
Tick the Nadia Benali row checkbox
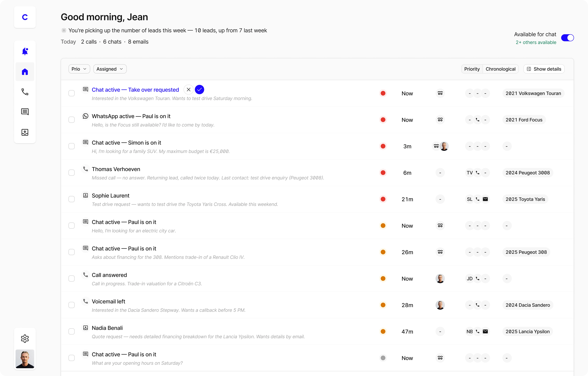click(x=72, y=332)
